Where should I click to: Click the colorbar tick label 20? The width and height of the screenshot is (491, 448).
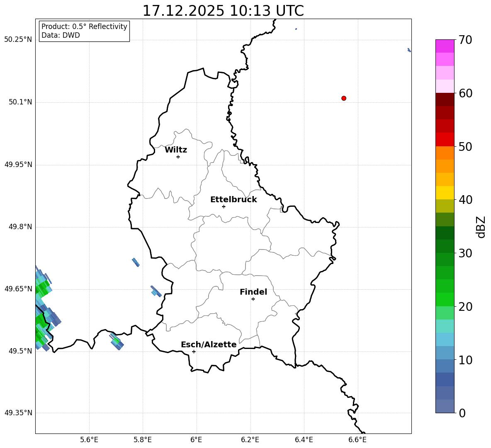pos(466,307)
